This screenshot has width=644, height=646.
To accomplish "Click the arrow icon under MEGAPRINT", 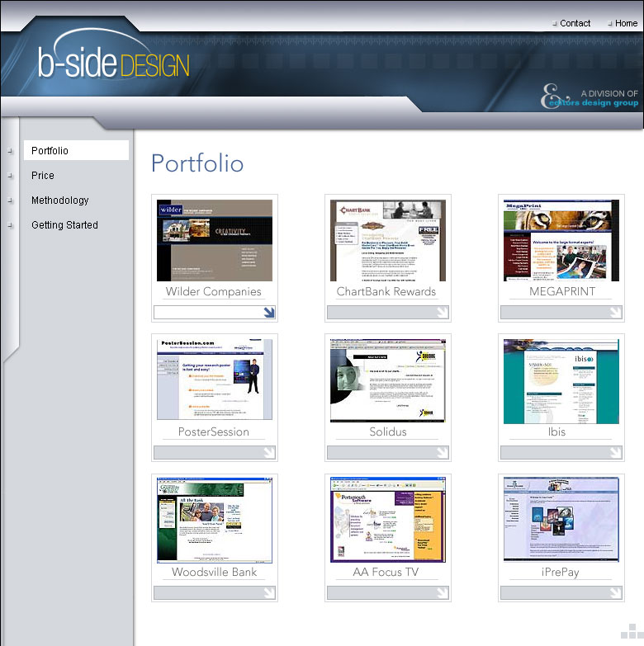I will (616, 313).
